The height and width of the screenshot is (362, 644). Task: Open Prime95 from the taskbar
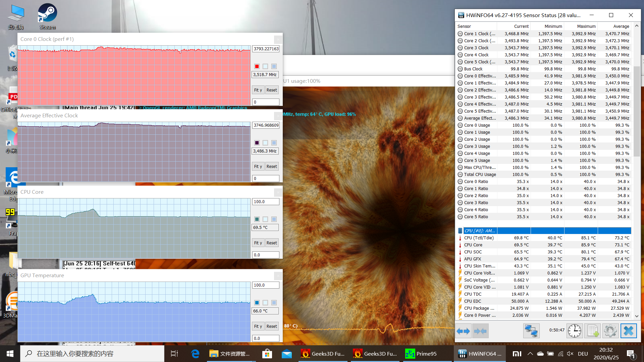421,354
